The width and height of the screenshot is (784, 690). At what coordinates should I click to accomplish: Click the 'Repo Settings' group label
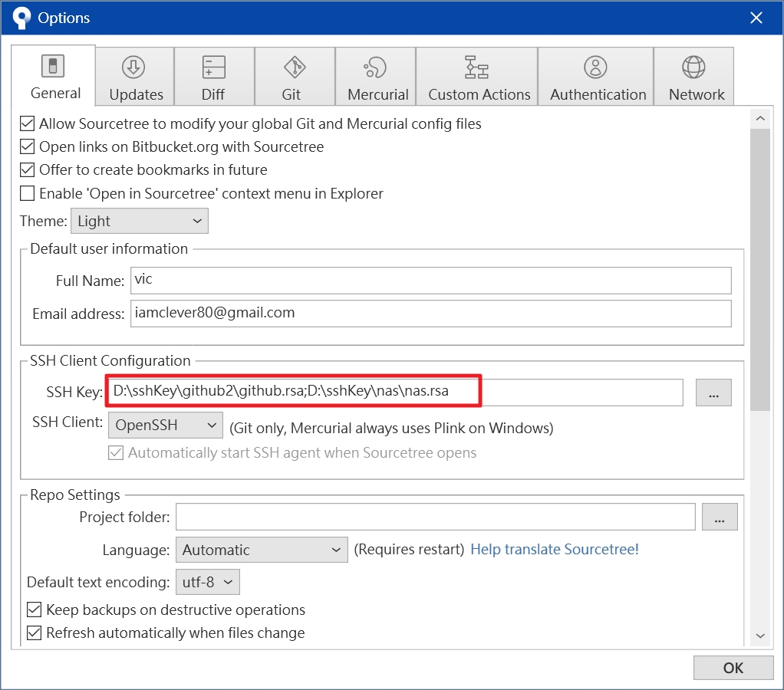[75, 495]
